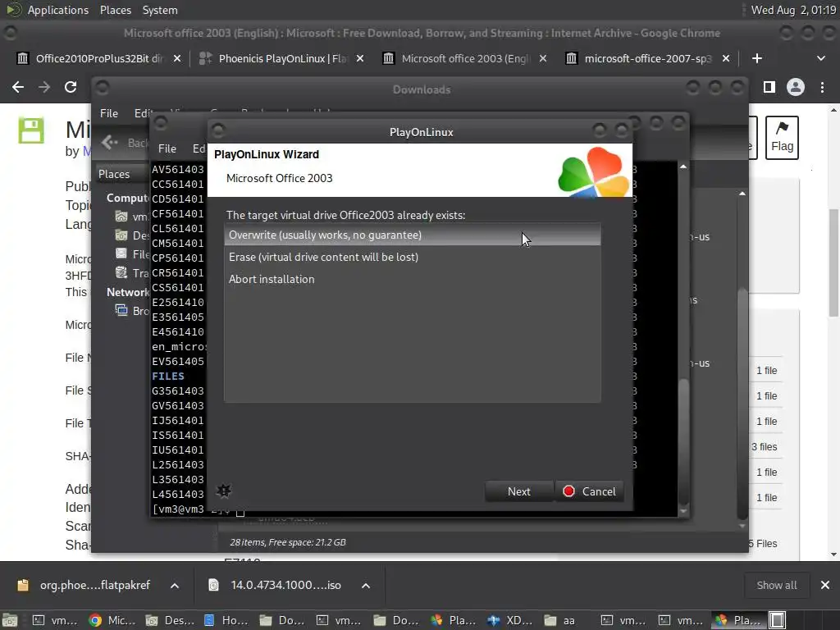This screenshot has width=840, height=630.
Task: Go back in Chrome
Action: pyautogui.click(x=18, y=87)
